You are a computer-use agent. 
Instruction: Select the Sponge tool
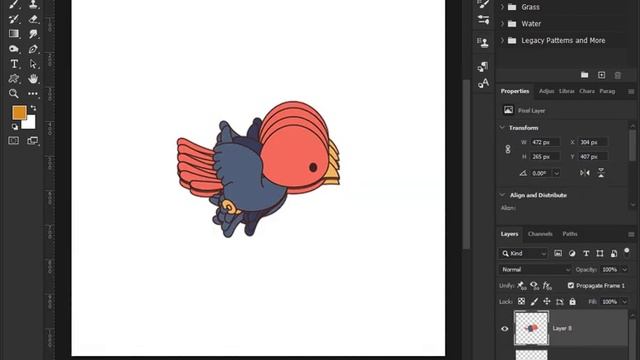tap(14, 49)
